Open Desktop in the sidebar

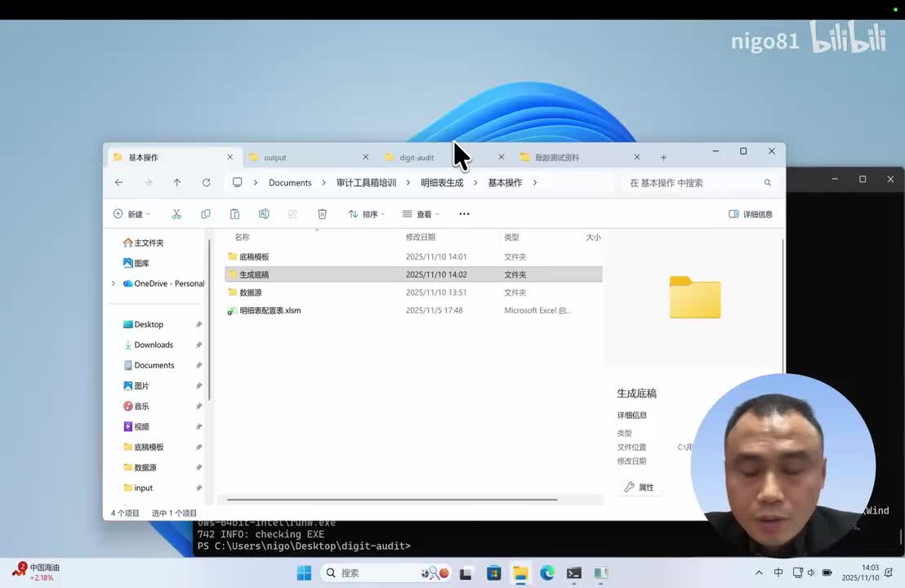(x=143, y=324)
